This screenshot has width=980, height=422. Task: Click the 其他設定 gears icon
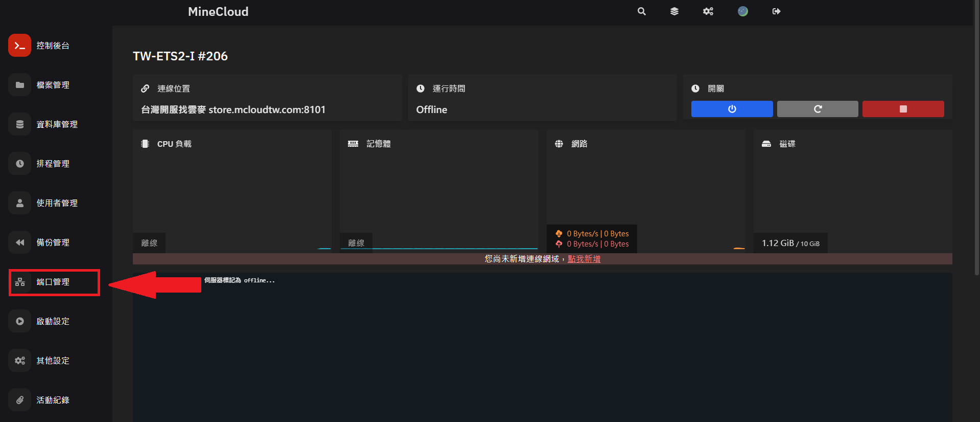pos(19,361)
